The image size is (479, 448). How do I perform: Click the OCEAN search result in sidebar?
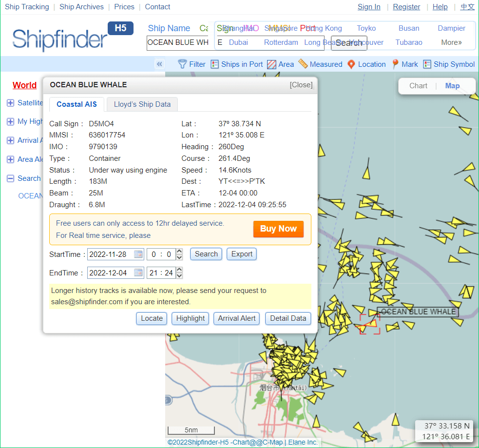[31, 196]
